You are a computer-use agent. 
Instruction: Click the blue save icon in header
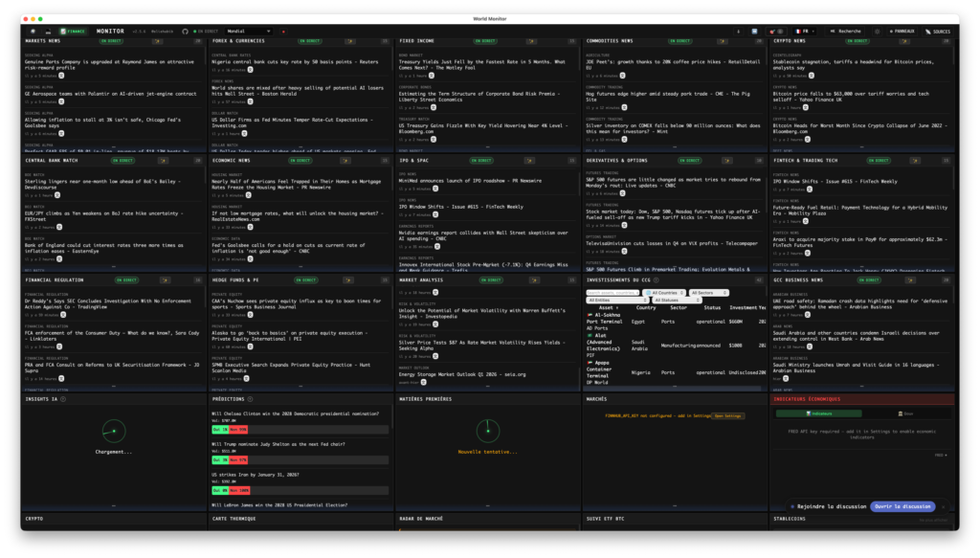(x=754, y=31)
